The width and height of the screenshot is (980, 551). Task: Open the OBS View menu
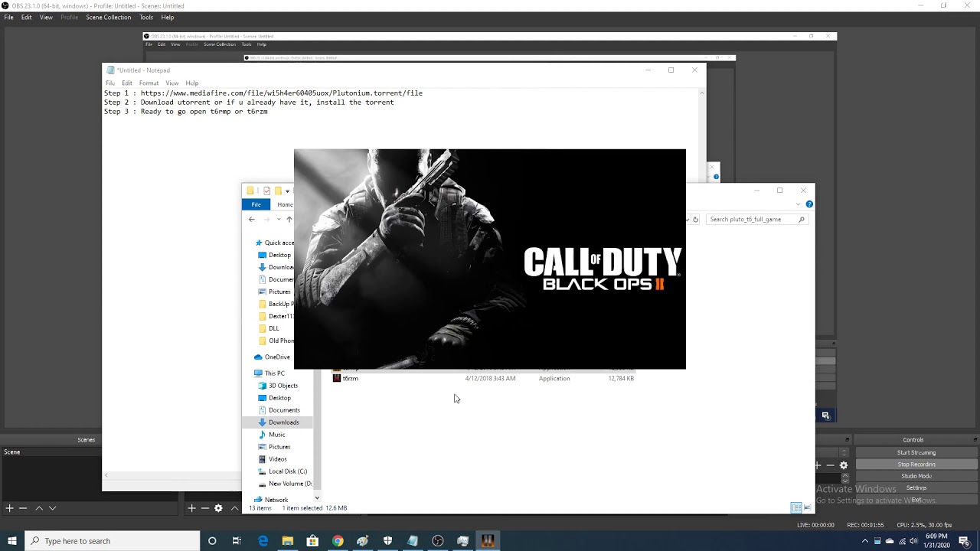46,17
